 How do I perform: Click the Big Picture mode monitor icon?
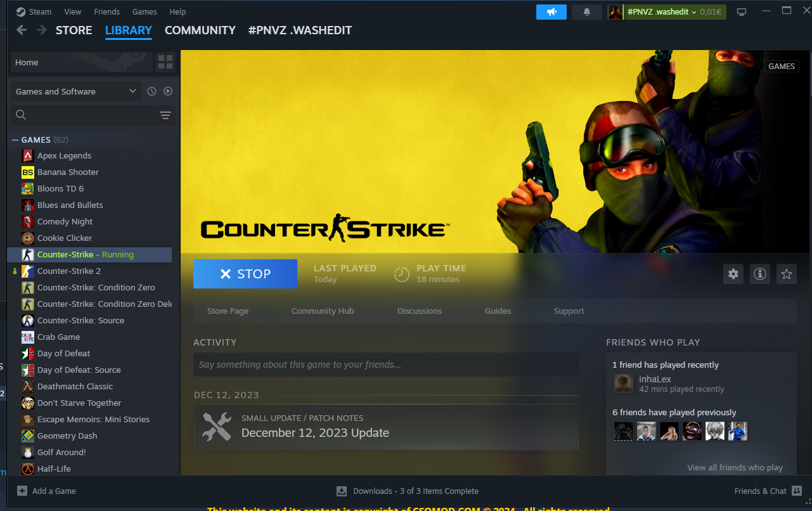tap(742, 12)
